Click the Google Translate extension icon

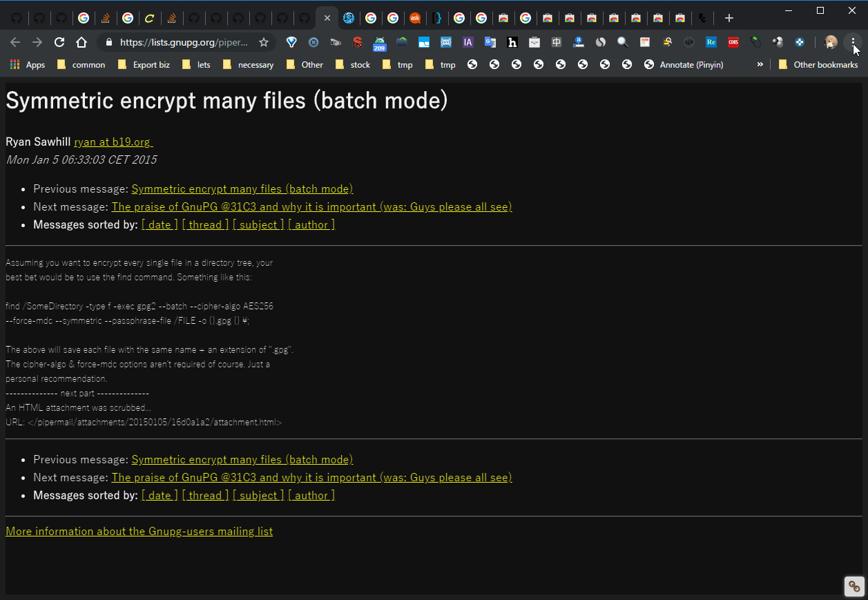(x=490, y=42)
